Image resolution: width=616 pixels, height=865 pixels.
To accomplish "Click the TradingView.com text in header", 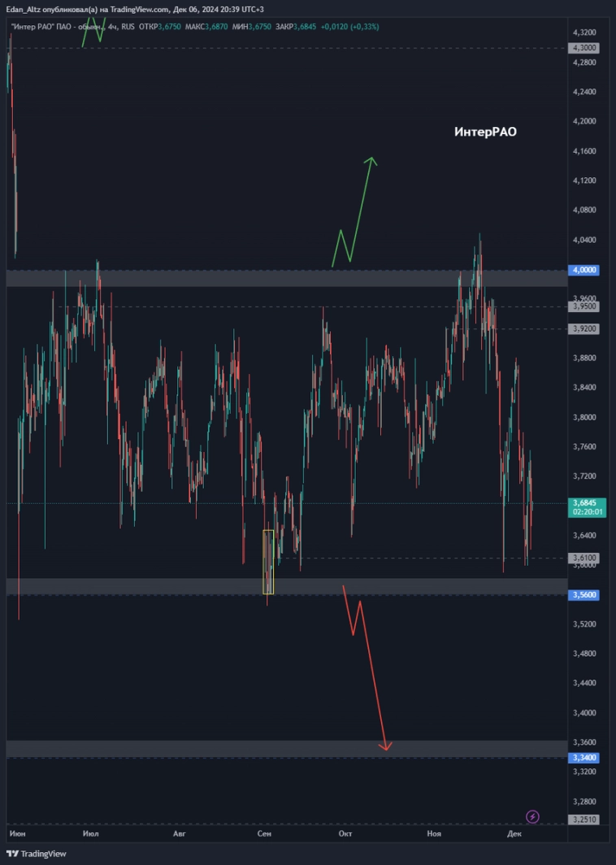I will (140, 10).
